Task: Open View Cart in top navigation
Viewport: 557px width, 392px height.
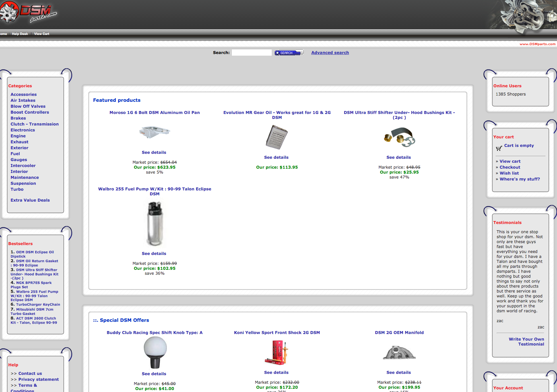Action: [42, 34]
